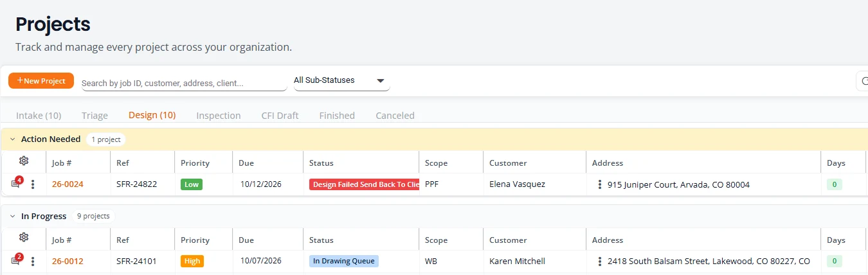This screenshot has width=868, height=275.
Task: Click customer "Elena Vasquez"
Action: coord(517,184)
